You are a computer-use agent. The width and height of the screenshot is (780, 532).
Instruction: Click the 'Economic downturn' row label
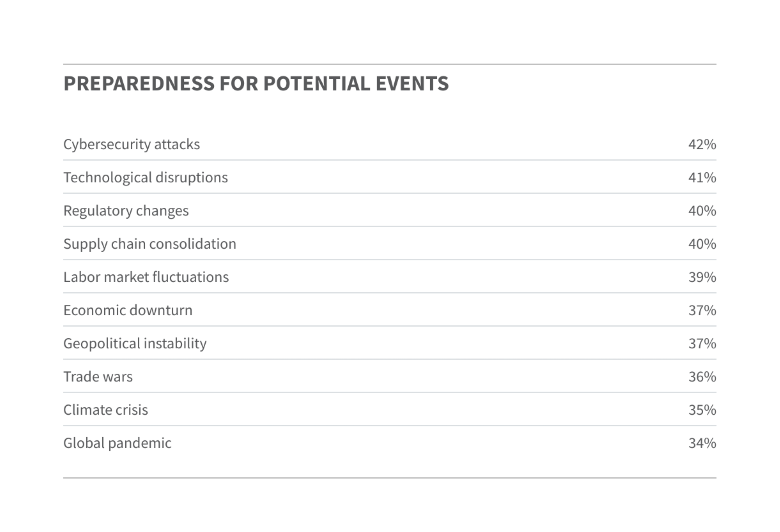pyautogui.click(x=128, y=310)
